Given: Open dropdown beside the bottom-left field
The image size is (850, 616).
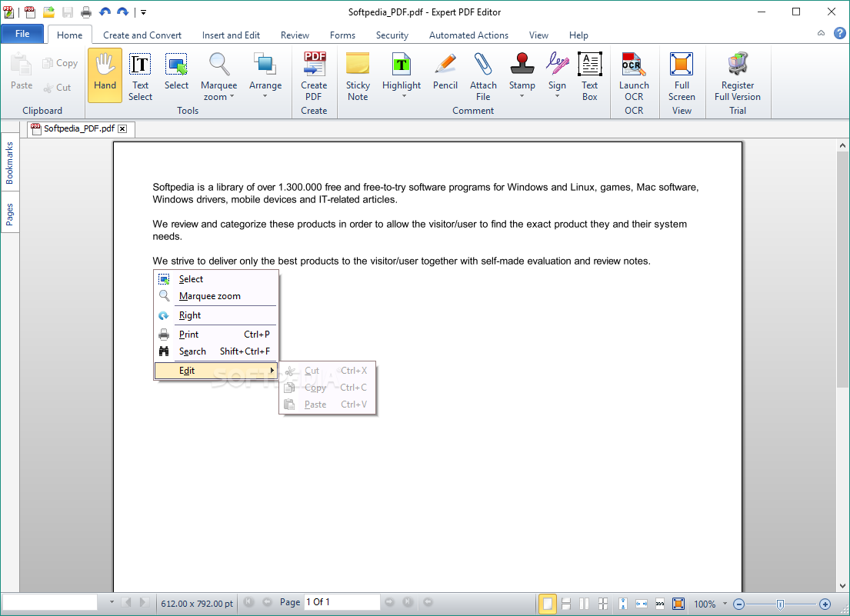Looking at the screenshot, I should pyautogui.click(x=112, y=602).
